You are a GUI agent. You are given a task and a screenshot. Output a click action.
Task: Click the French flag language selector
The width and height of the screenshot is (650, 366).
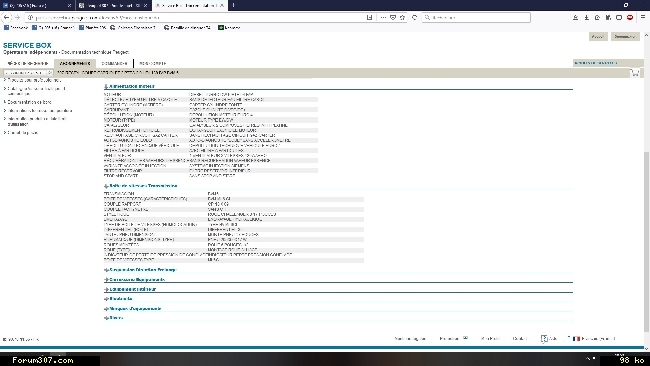click(x=577, y=339)
